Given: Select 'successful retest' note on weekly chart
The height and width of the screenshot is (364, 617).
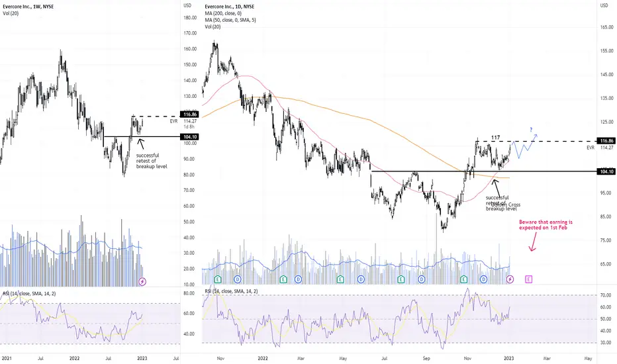Looking at the screenshot, I should (152, 161).
